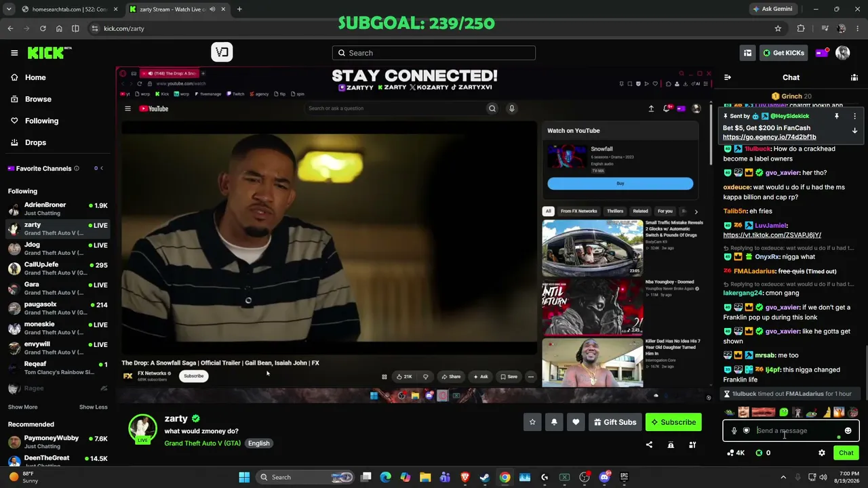Open the purple notifications icon
Image resolution: width=868 pixels, height=488 pixels.
pos(821,53)
